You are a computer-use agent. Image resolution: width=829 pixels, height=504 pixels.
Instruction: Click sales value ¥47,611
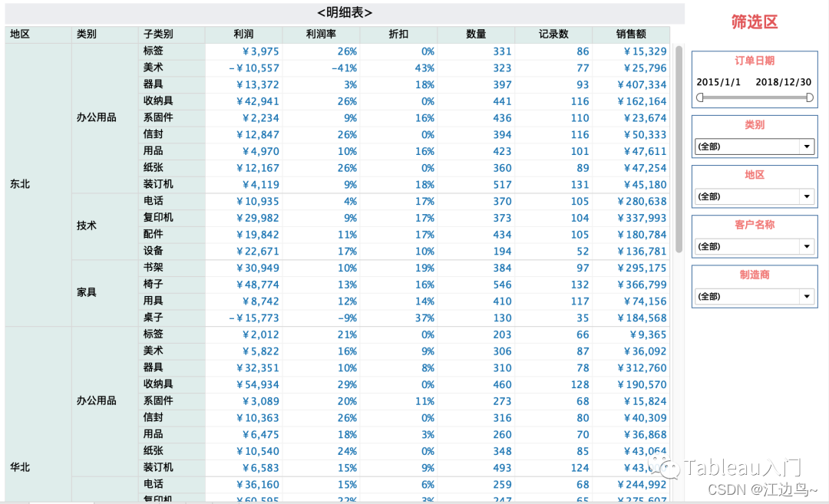[645, 151]
